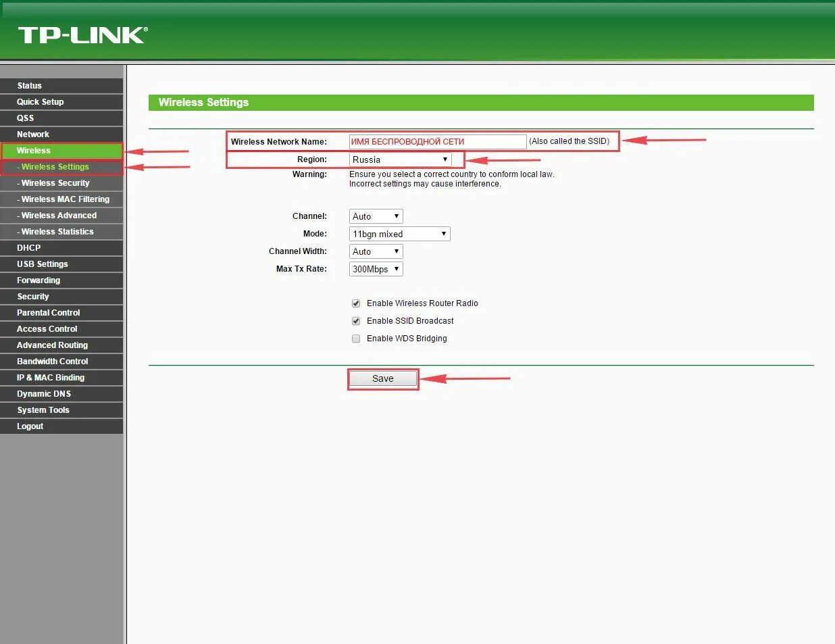This screenshot has width=835, height=644.
Task: Go to Wireless MAC Filtering
Action: tap(61, 199)
